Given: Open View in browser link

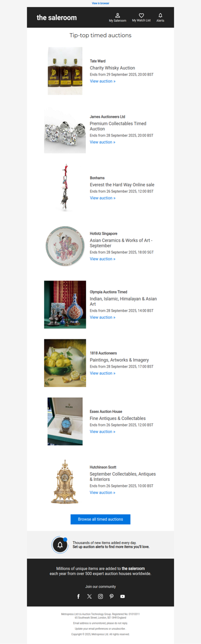Looking at the screenshot, I should (x=100, y=3).
